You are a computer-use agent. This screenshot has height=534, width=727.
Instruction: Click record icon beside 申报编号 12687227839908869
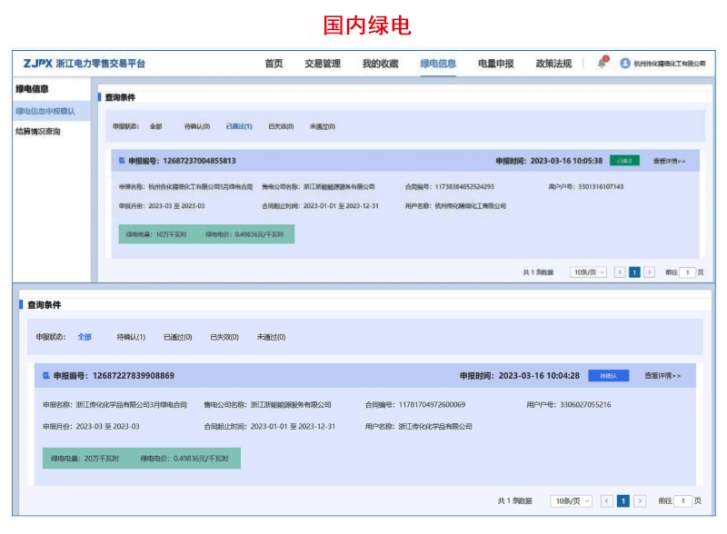(x=45, y=376)
